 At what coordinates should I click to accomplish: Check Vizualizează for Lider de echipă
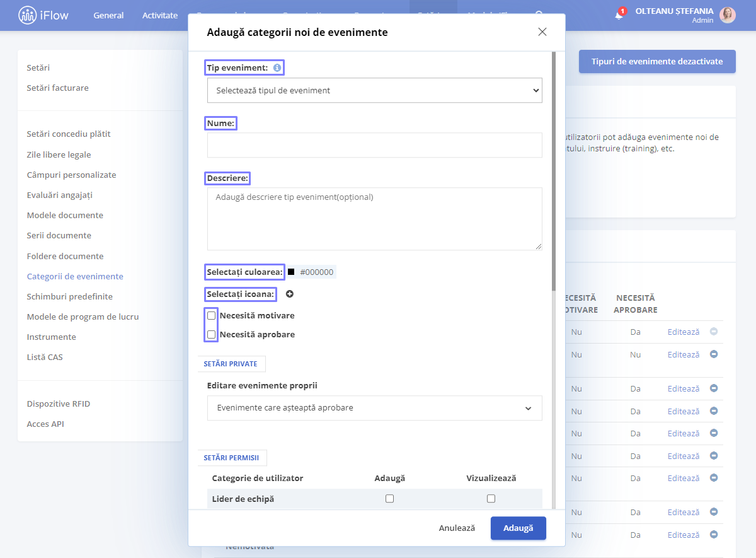tap(491, 499)
